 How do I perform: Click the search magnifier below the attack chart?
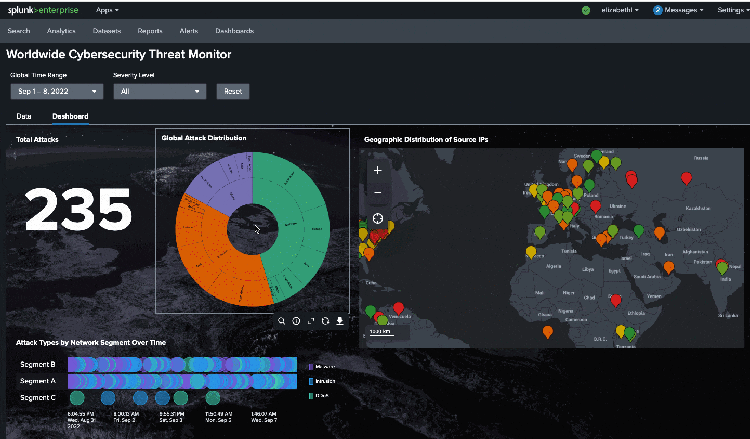(x=282, y=321)
